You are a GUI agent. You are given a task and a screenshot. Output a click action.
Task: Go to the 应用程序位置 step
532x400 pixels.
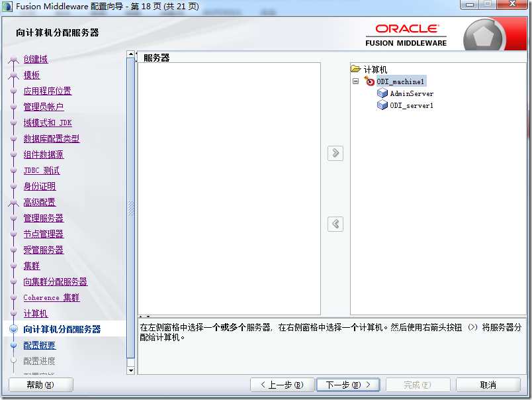coord(48,91)
